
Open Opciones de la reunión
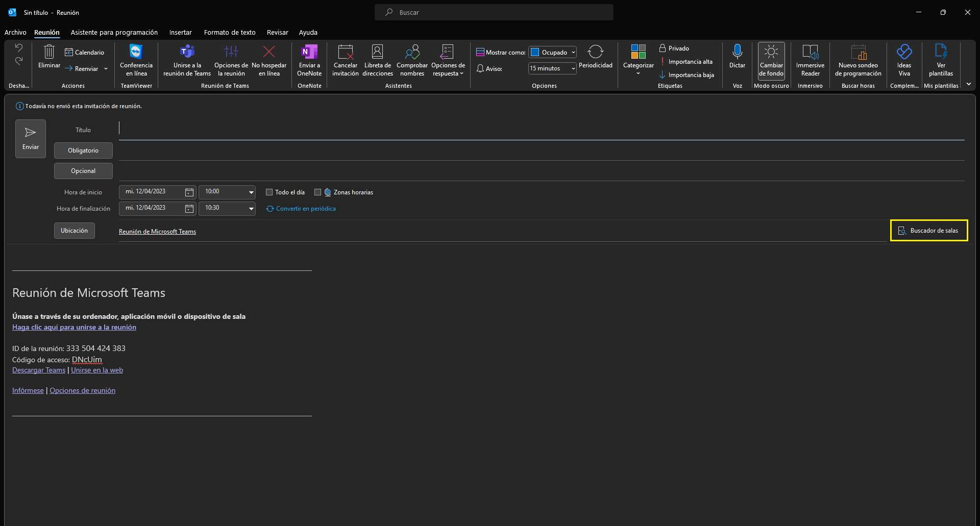click(231, 60)
